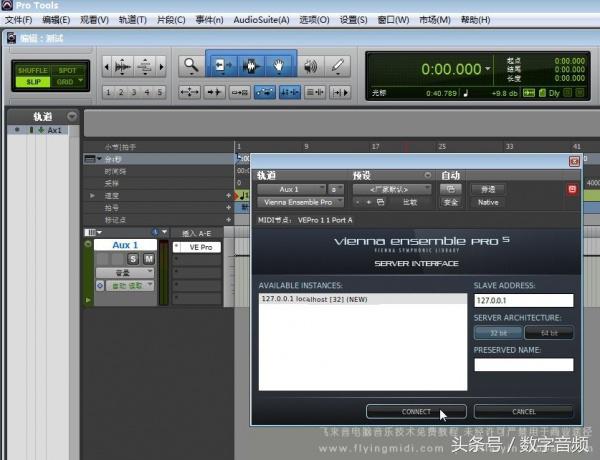Click the SLAVE ADDRESS input field
The width and height of the screenshot is (600, 460).
click(x=523, y=300)
